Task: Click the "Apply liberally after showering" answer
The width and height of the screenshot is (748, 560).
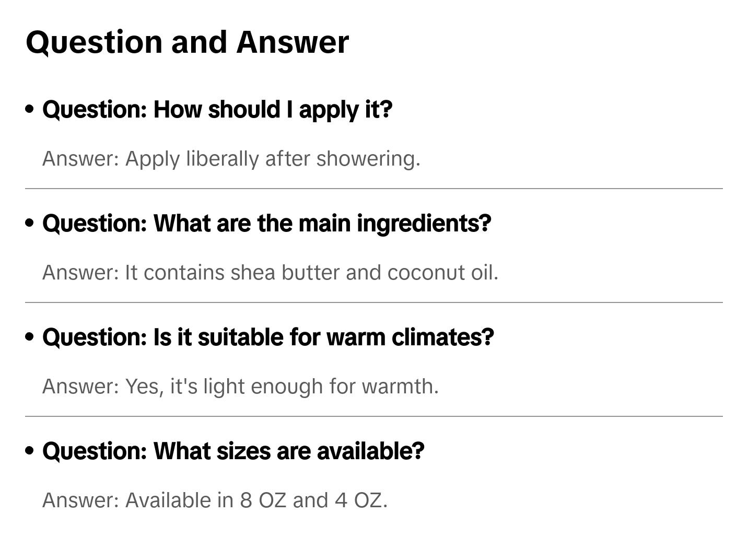Action: click(231, 159)
